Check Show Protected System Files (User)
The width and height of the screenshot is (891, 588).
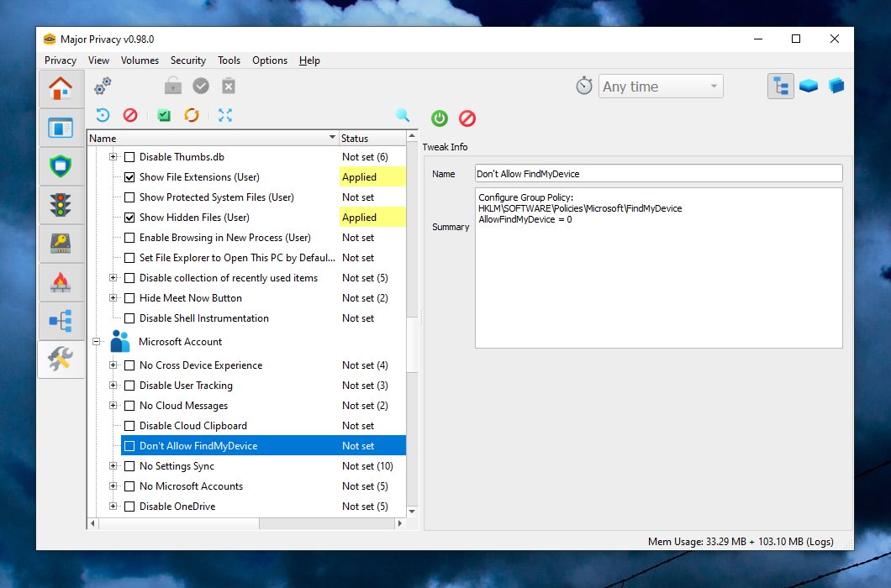(x=129, y=197)
